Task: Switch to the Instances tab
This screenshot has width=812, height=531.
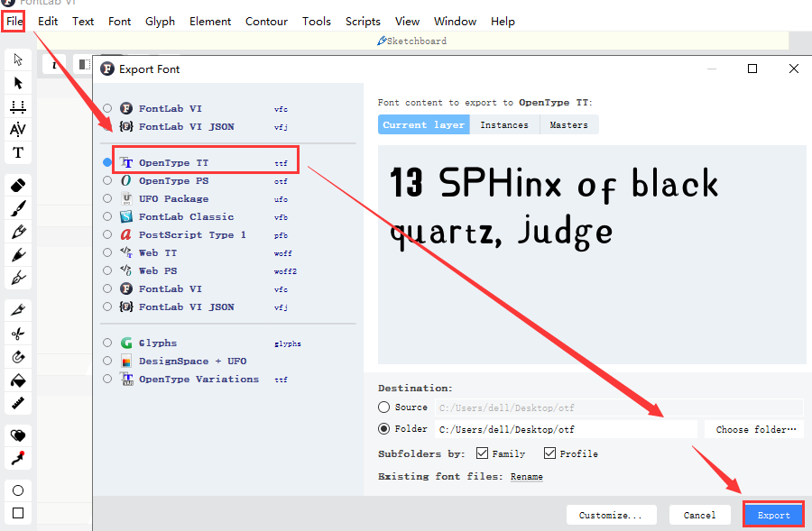Action: 504,124
